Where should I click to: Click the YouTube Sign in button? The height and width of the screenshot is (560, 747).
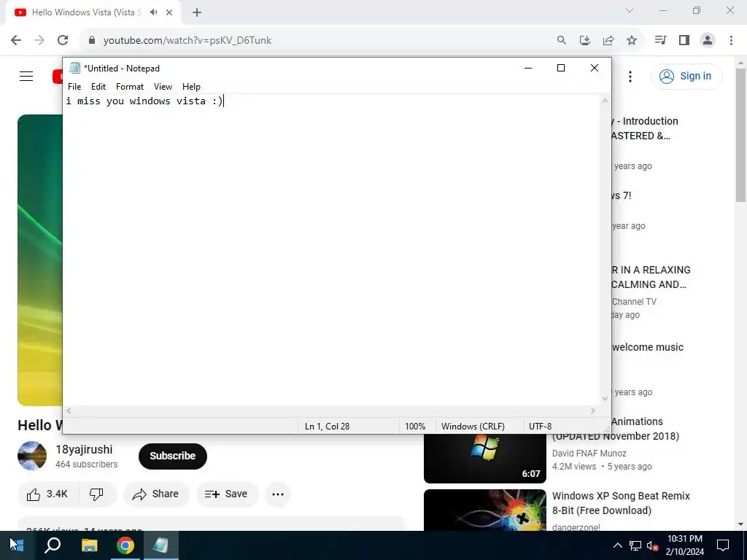(686, 76)
